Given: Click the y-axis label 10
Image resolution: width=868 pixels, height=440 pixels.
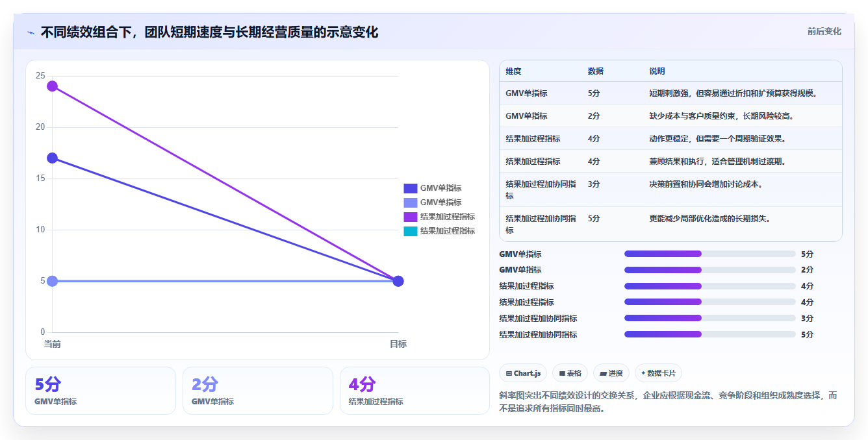Looking at the screenshot, I should [40, 230].
